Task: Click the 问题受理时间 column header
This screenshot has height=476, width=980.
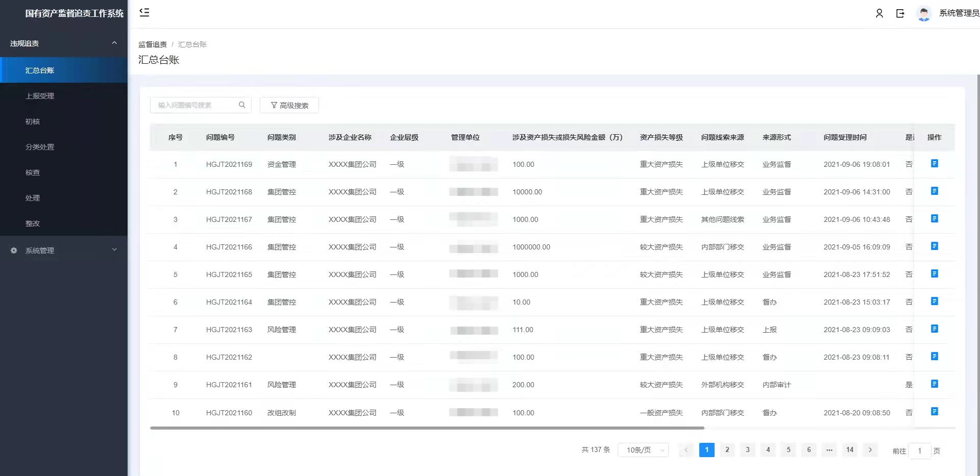Action: pyautogui.click(x=845, y=137)
